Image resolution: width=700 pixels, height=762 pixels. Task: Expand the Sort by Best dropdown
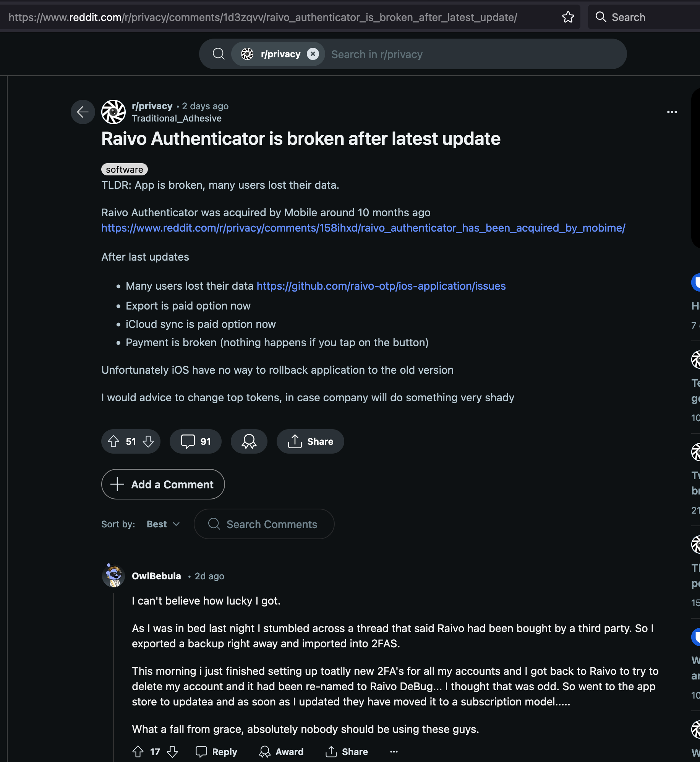[x=163, y=524]
